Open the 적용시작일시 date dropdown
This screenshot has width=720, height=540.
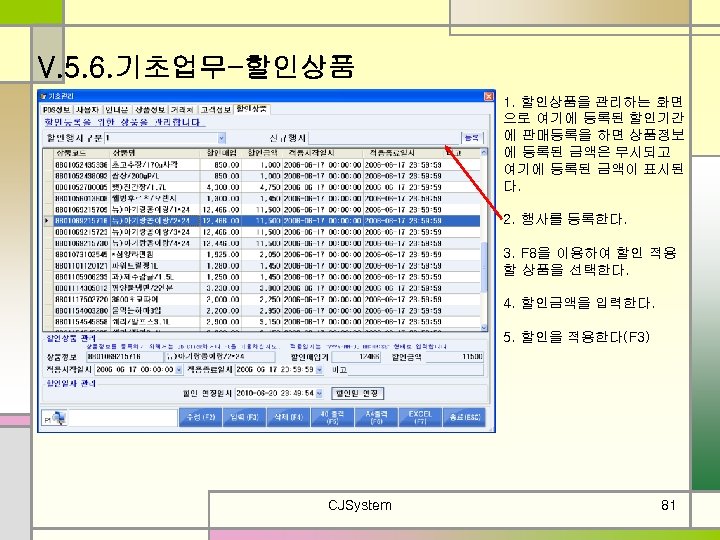point(179,369)
